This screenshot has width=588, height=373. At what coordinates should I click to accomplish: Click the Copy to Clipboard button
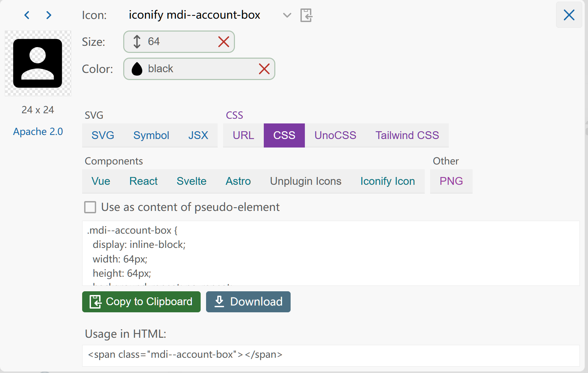pyautogui.click(x=141, y=302)
